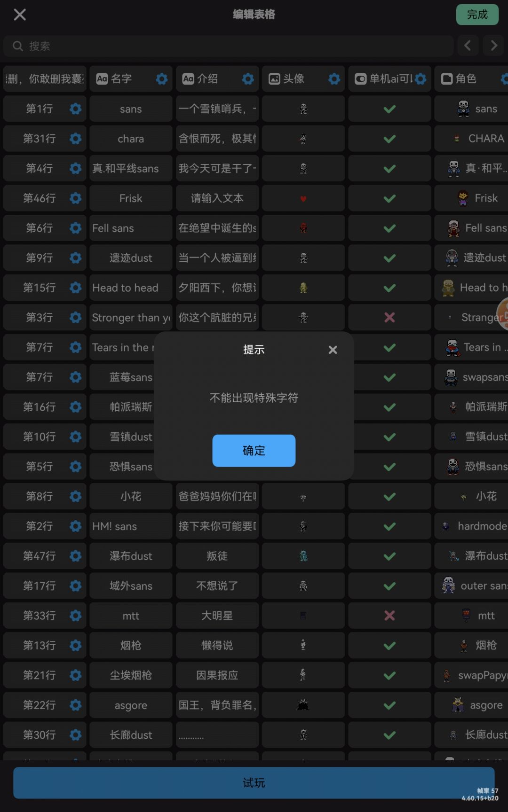Open settings gear for 第13行
508x812 pixels.
(75, 646)
